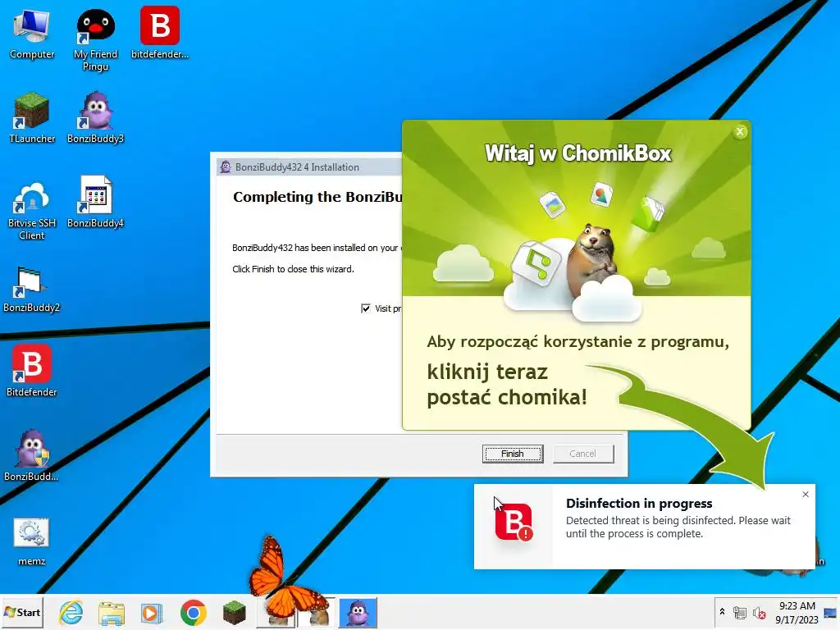The width and height of the screenshot is (840, 630).
Task: Select the BonziBudd... installer icon with shield
Action: click(x=32, y=455)
